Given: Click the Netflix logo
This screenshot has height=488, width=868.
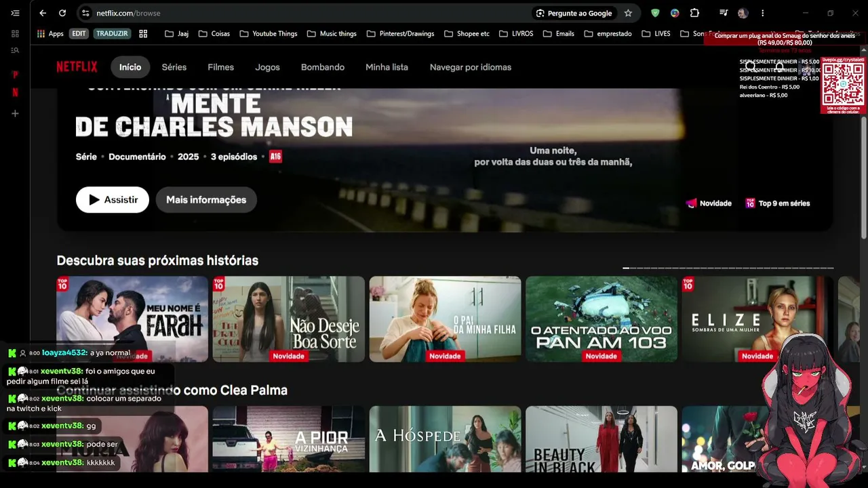Looking at the screenshot, I should pos(77,67).
